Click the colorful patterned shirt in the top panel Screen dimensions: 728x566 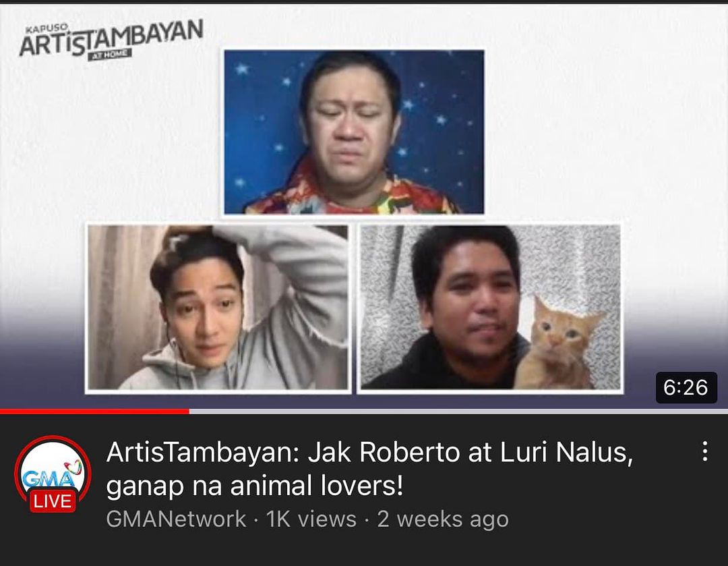coord(353,194)
